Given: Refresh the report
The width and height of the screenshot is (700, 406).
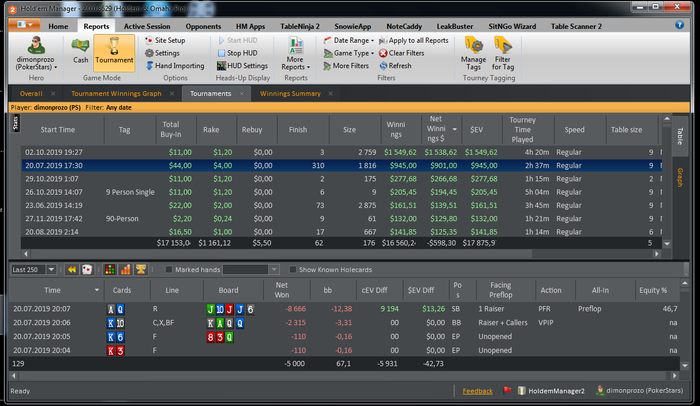Looking at the screenshot, I should pyautogui.click(x=396, y=66).
